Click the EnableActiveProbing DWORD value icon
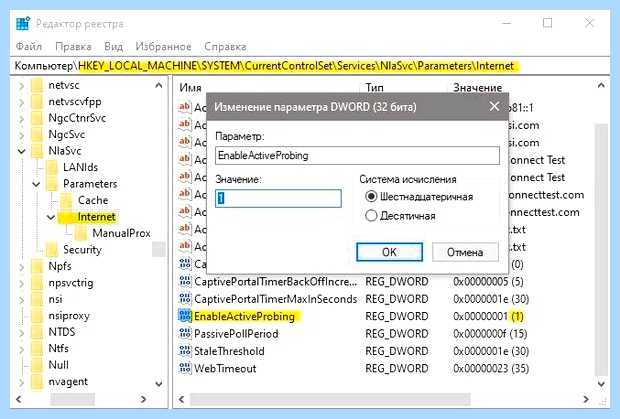This screenshot has height=419, width=620. 185,316
